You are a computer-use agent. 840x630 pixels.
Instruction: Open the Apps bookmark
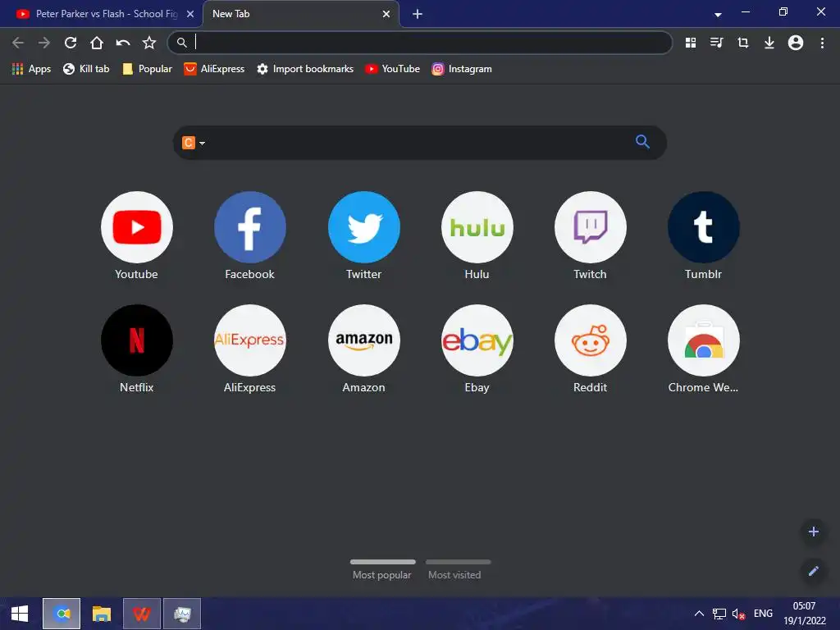click(x=32, y=69)
